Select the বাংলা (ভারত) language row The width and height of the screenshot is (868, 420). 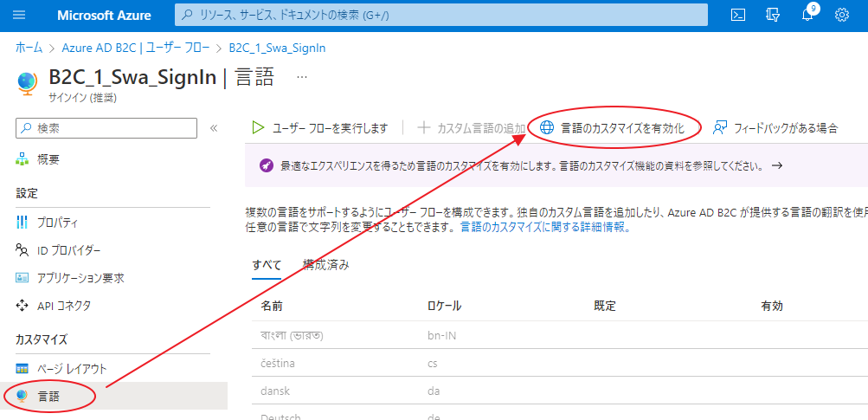560,335
